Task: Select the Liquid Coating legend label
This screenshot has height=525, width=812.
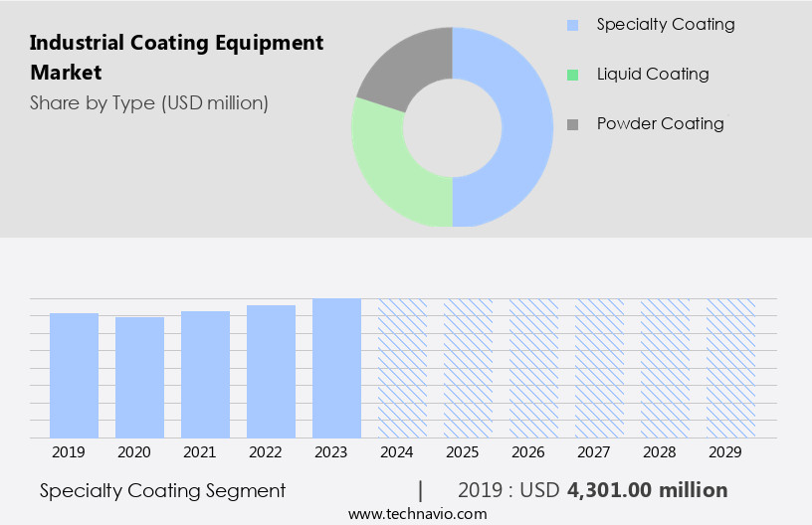Action: coord(652,75)
